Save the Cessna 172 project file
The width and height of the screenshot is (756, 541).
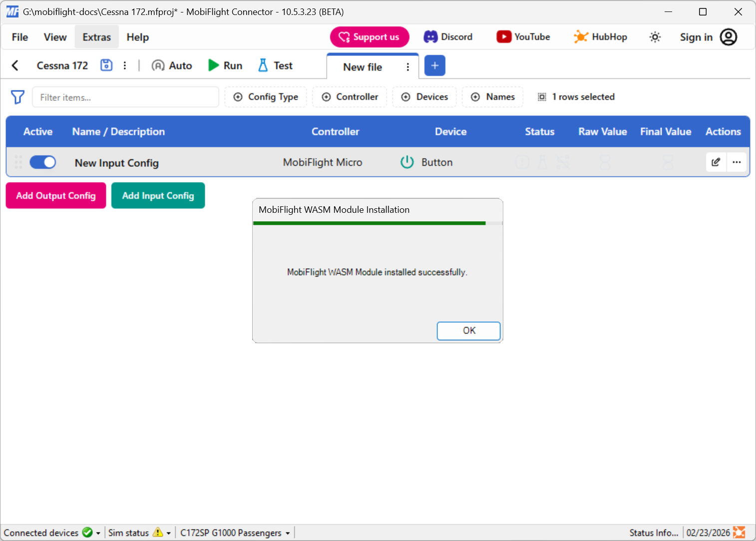pyautogui.click(x=106, y=65)
